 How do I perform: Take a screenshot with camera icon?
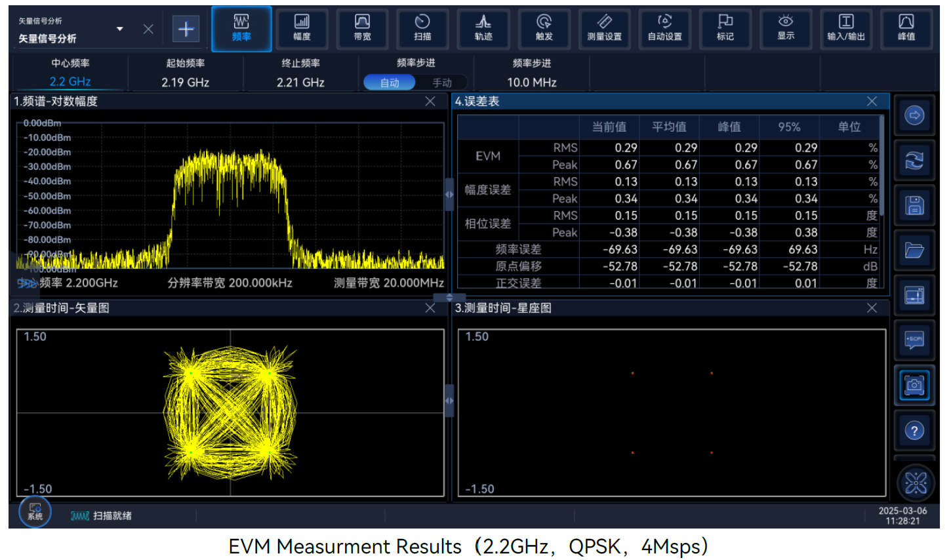914,385
